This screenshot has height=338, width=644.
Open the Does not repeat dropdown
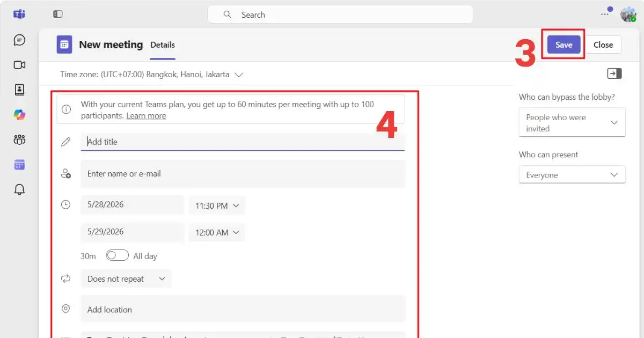[126, 279]
